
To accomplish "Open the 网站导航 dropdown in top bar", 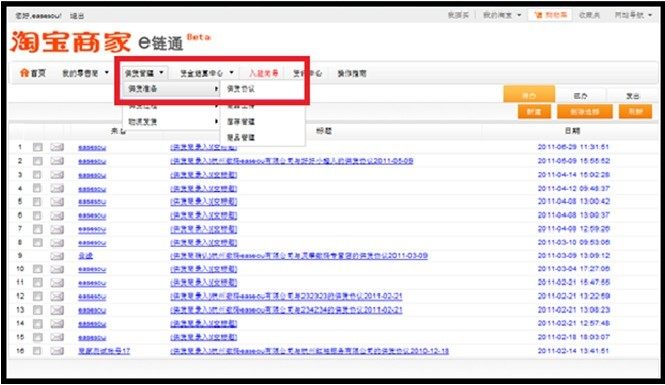I will [x=634, y=15].
